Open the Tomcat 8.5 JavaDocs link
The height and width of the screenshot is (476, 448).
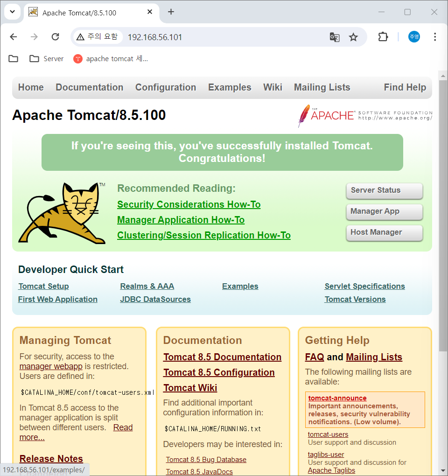(x=199, y=472)
